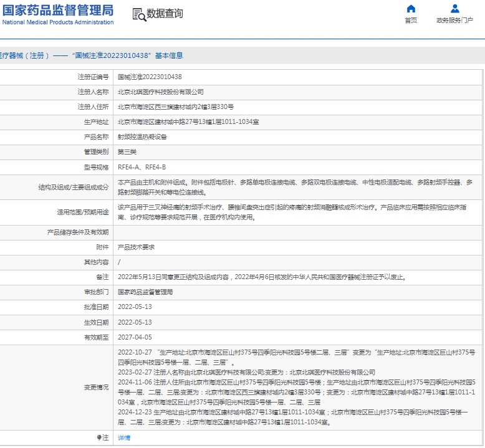Click the 结构及组成/主要组成成分 row label
This screenshot has width=485, height=448.
74,188
